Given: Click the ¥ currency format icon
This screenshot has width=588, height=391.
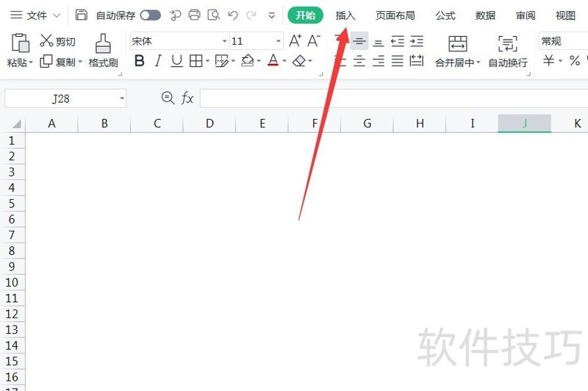Looking at the screenshot, I should click(x=548, y=61).
